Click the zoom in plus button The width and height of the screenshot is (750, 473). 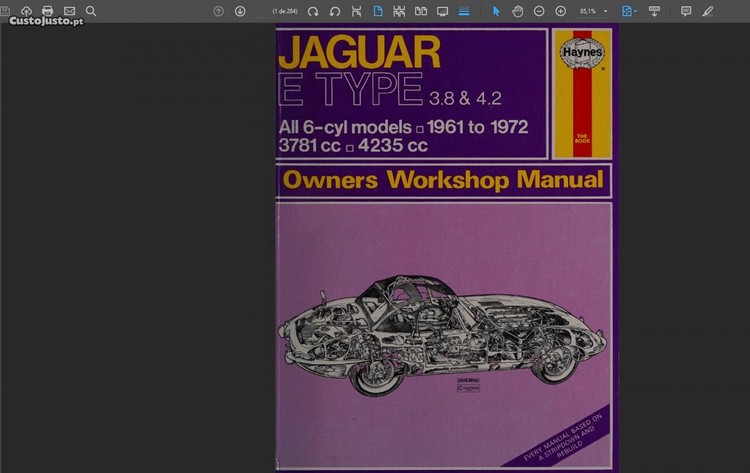561,11
